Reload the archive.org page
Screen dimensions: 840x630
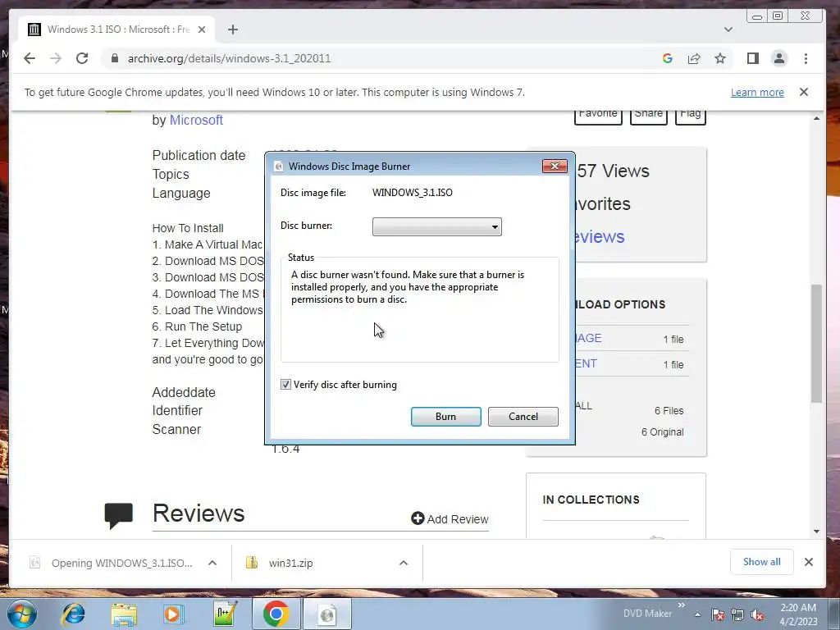(x=82, y=58)
